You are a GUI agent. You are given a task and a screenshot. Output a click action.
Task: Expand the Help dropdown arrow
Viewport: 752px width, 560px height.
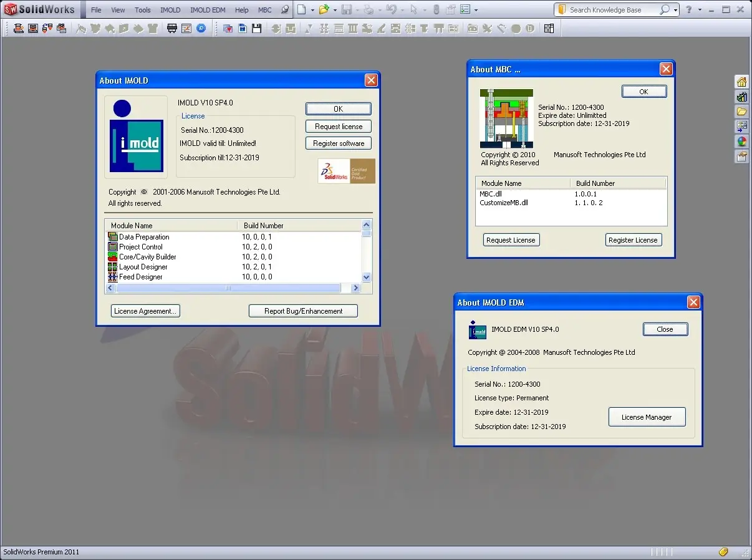700,10
